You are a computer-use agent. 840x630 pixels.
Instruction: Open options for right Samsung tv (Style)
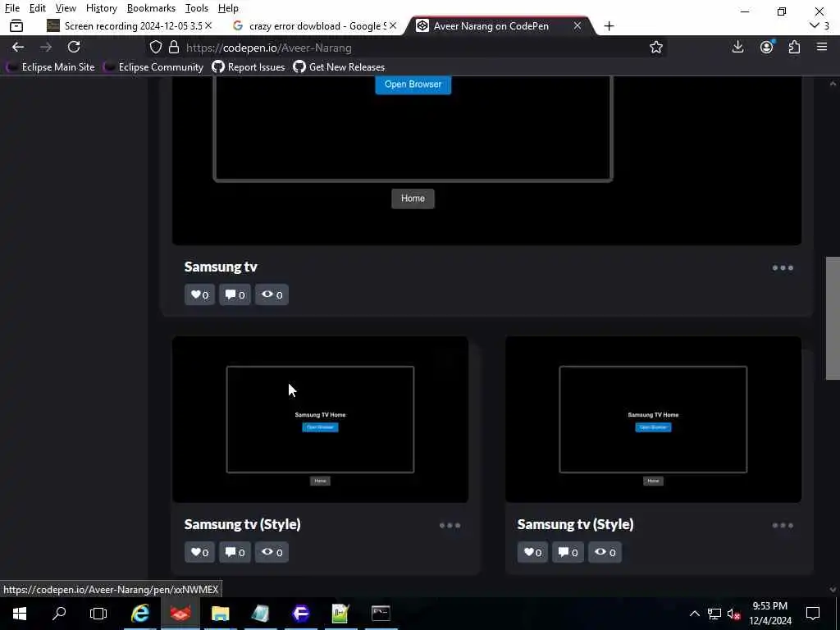pos(783,526)
